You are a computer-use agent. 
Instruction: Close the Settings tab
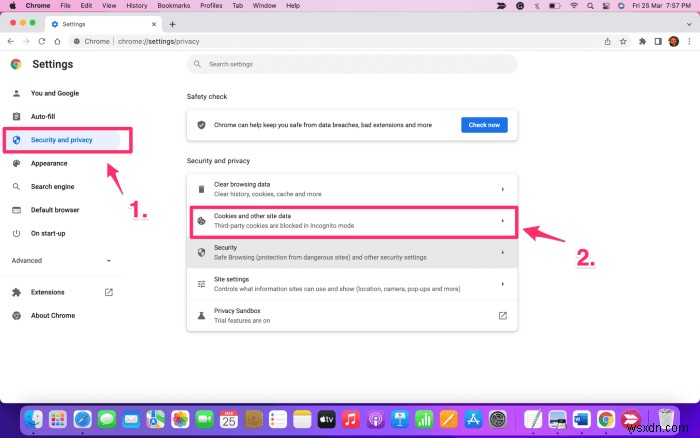[x=154, y=24]
